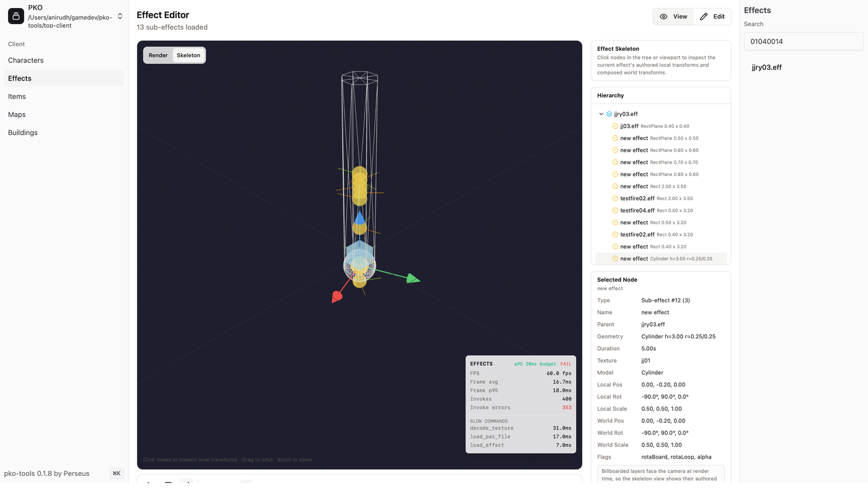Click the red 'FAIL' budget status label
868x497 pixels.
pyautogui.click(x=566, y=364)
